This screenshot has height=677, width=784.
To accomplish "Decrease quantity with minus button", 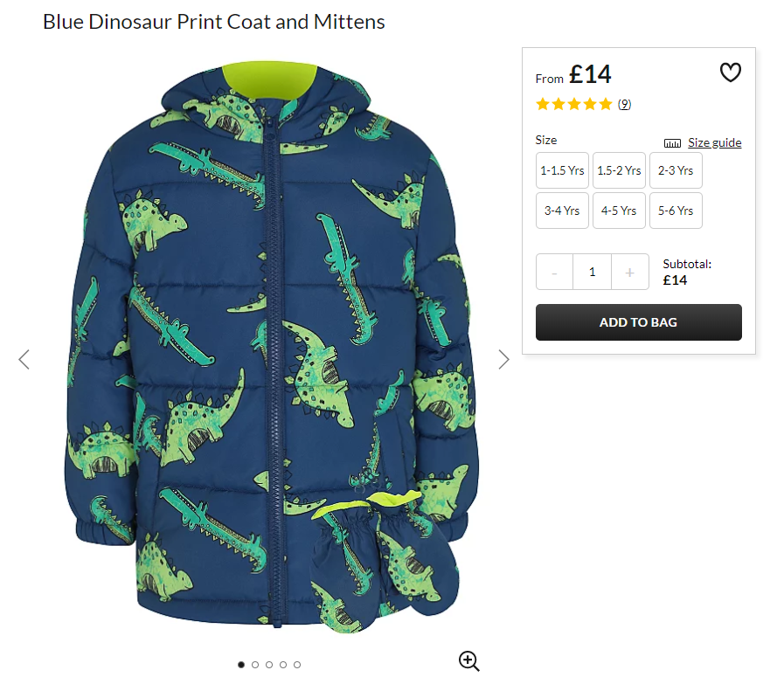I will 554,272.
